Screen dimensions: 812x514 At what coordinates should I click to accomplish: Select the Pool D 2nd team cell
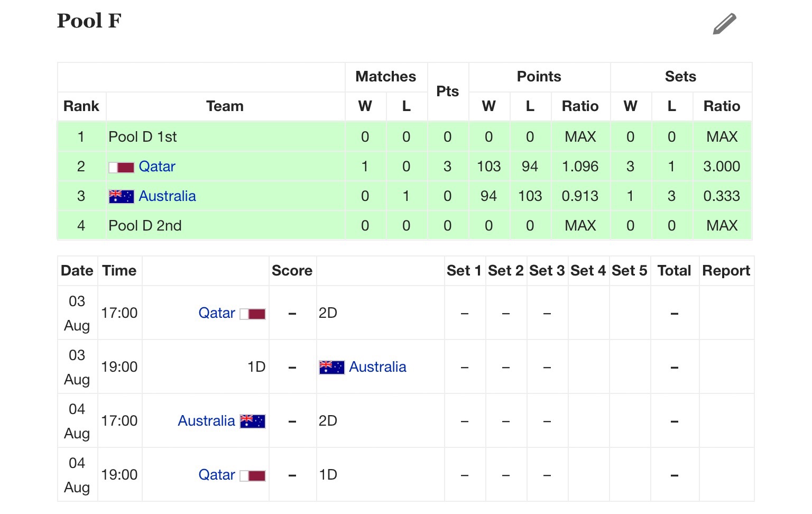click(226, 226)
